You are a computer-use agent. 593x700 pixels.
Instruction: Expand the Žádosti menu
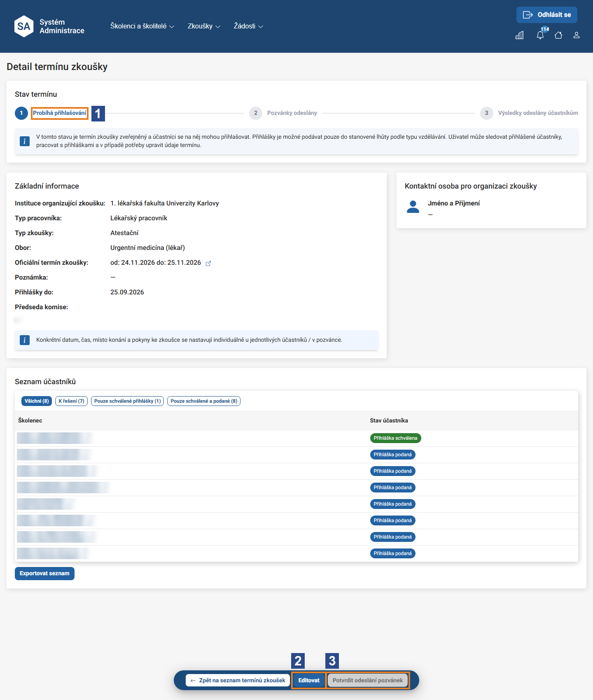pos(248,26)
